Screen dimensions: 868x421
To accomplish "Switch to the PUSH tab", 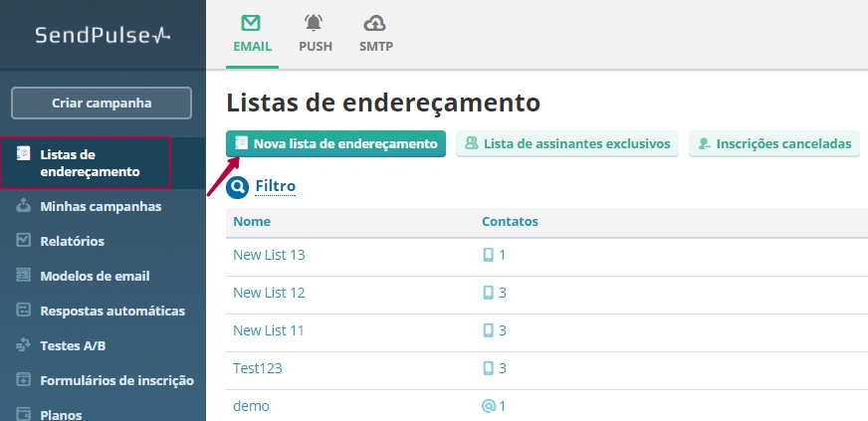I will 316,34.
